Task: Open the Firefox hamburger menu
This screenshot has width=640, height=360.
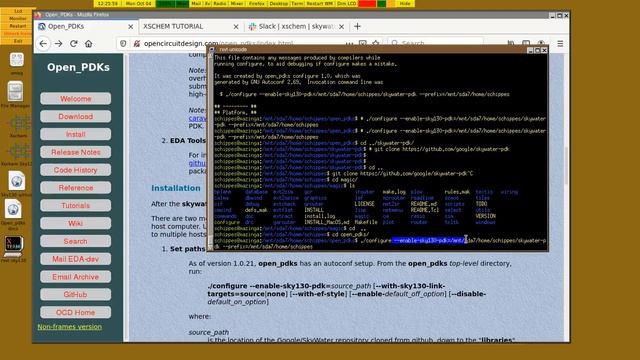Action: (x=560, y=43)
